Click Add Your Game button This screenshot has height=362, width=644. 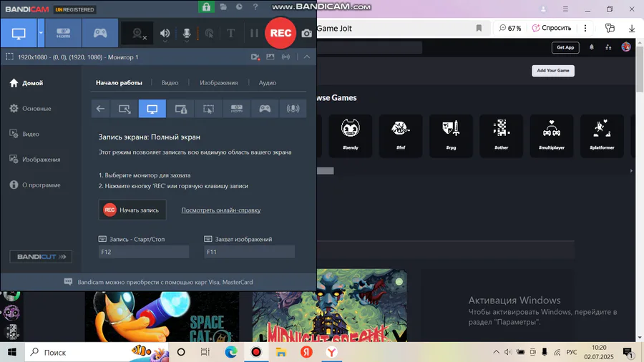point(553,71)
